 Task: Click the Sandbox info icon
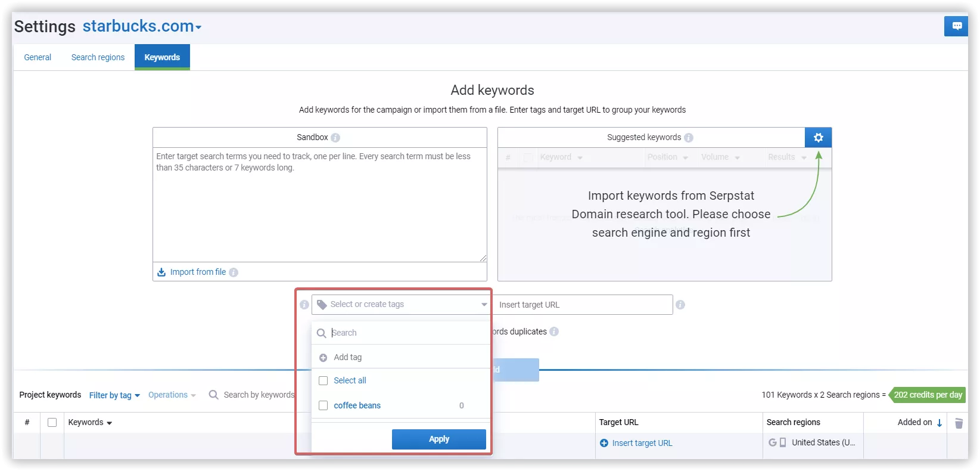click(x=335, y=138)
